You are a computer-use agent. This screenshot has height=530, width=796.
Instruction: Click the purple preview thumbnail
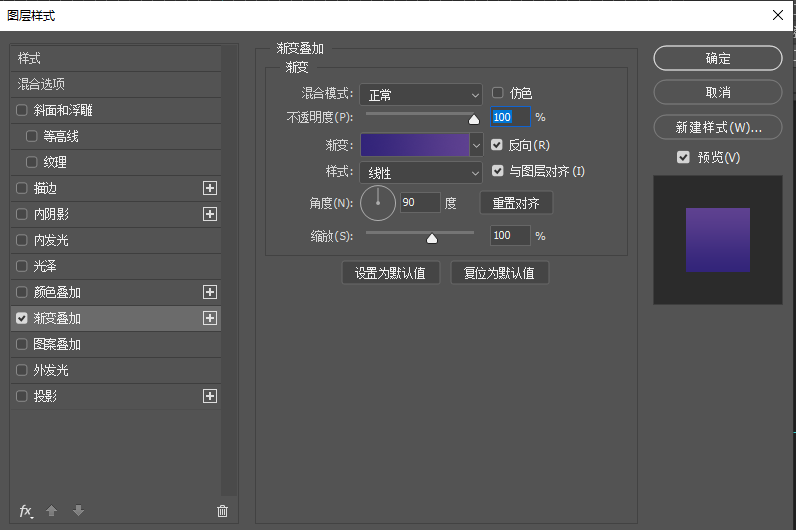click(718, 240)
